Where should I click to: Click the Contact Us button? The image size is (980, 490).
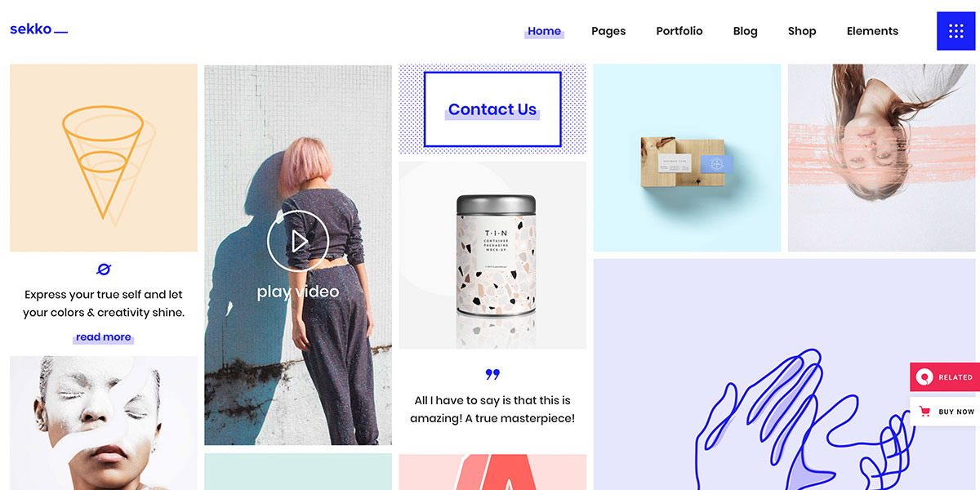[x=492, y=109]
